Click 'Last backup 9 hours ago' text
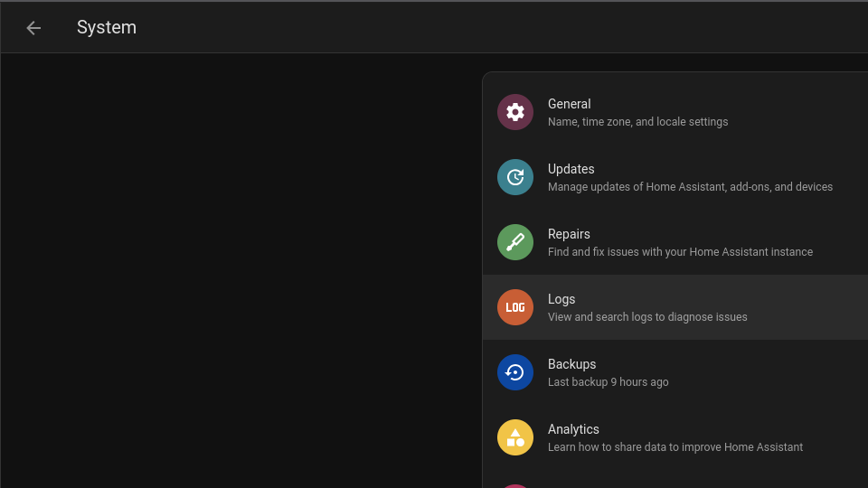The image size is (868, 488). [608, 382]
